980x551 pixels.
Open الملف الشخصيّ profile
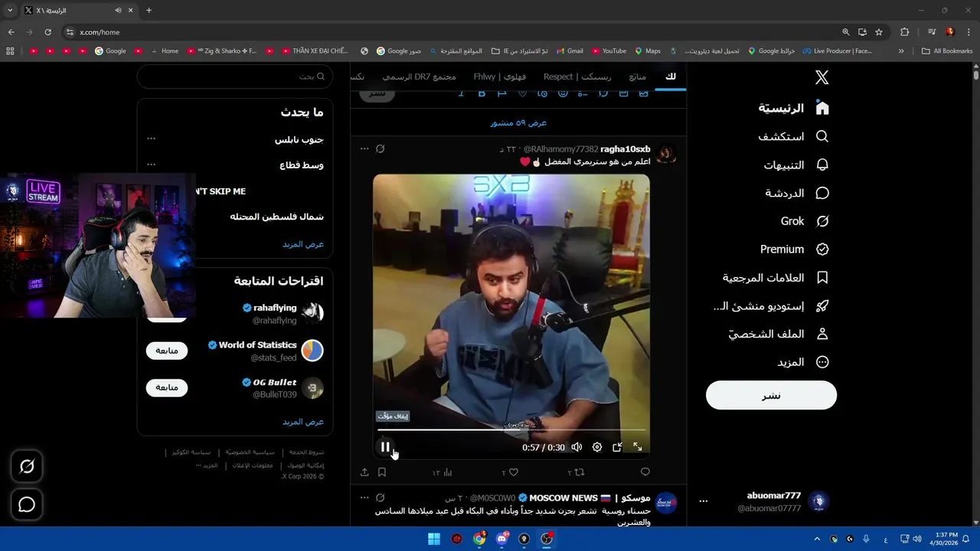pyautogui.click(x=779, y=334)
